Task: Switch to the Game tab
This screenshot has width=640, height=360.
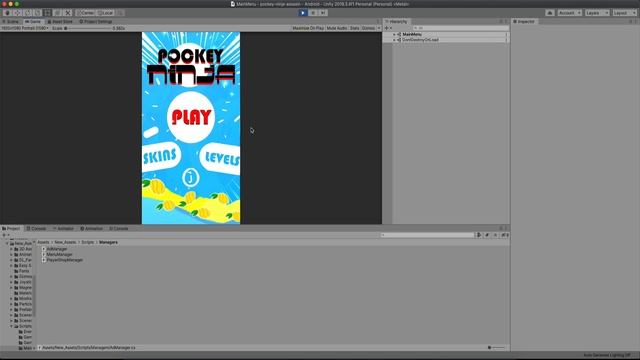Action: tap(33, 21)
